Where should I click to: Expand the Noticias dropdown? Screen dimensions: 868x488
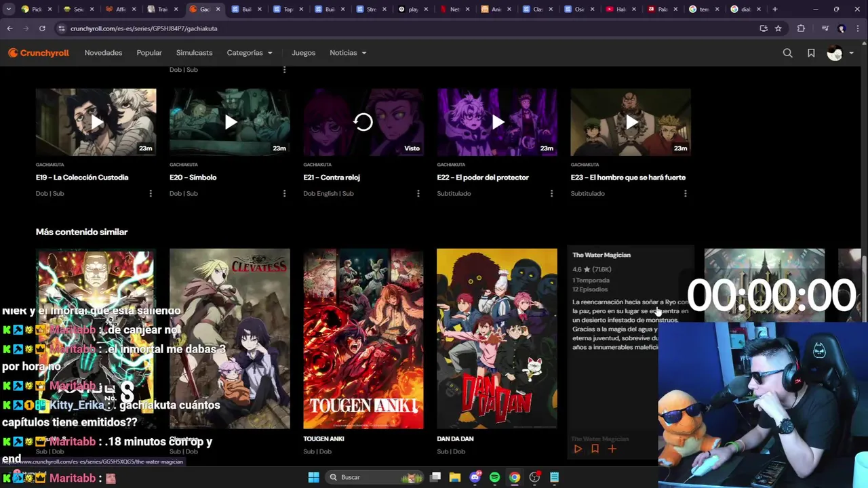pos(348,53)
